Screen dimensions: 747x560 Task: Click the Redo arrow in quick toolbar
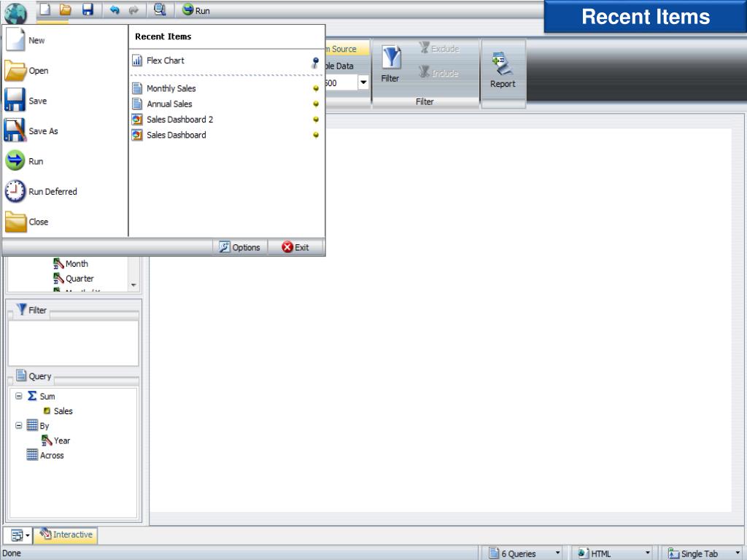(134, 10)
